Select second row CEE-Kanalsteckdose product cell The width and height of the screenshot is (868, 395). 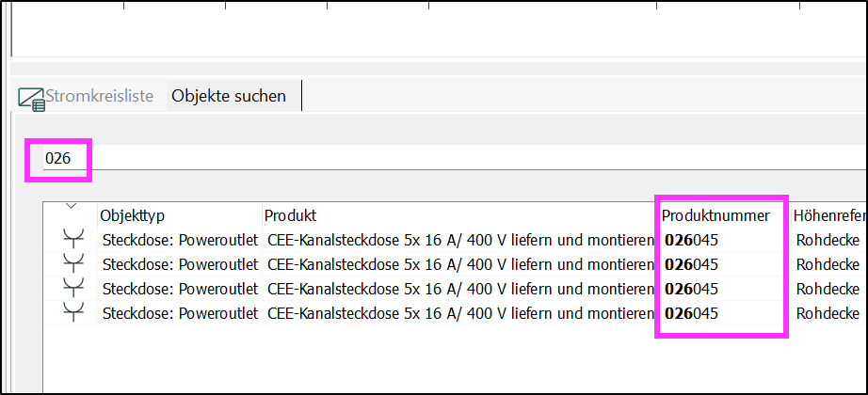(x=460, y=265)
